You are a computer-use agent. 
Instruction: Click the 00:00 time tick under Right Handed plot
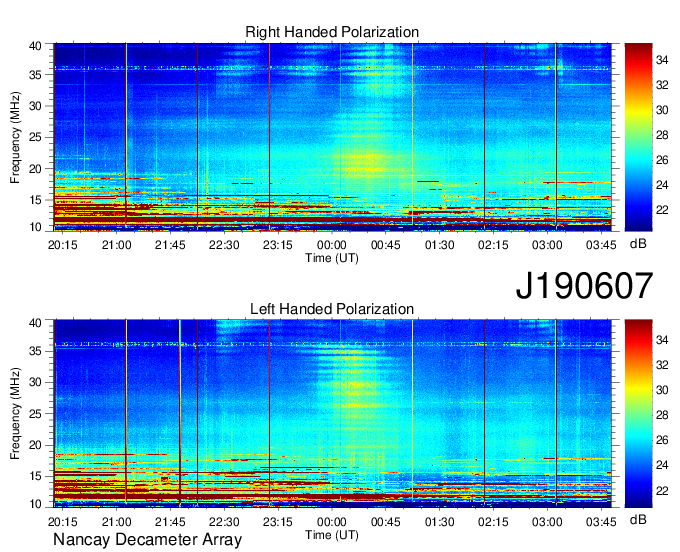[332, 245]
